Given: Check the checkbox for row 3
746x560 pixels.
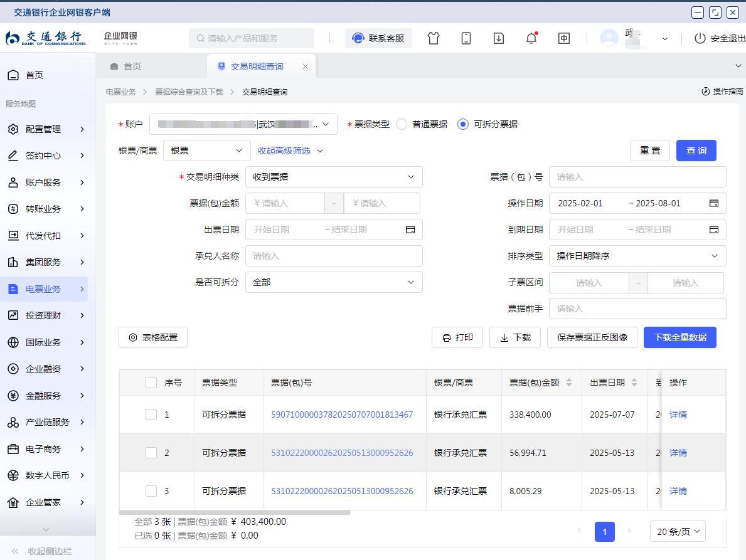Looking at the screenshot, I should [x=151, y=491].
